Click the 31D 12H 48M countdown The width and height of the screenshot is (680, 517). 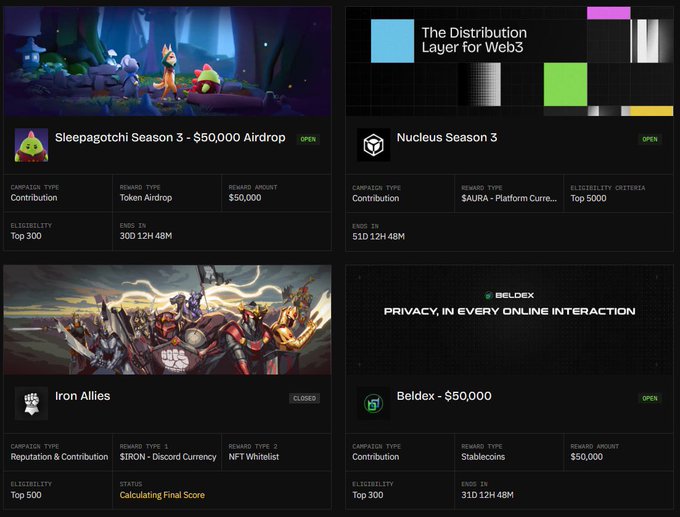(487, 495)
